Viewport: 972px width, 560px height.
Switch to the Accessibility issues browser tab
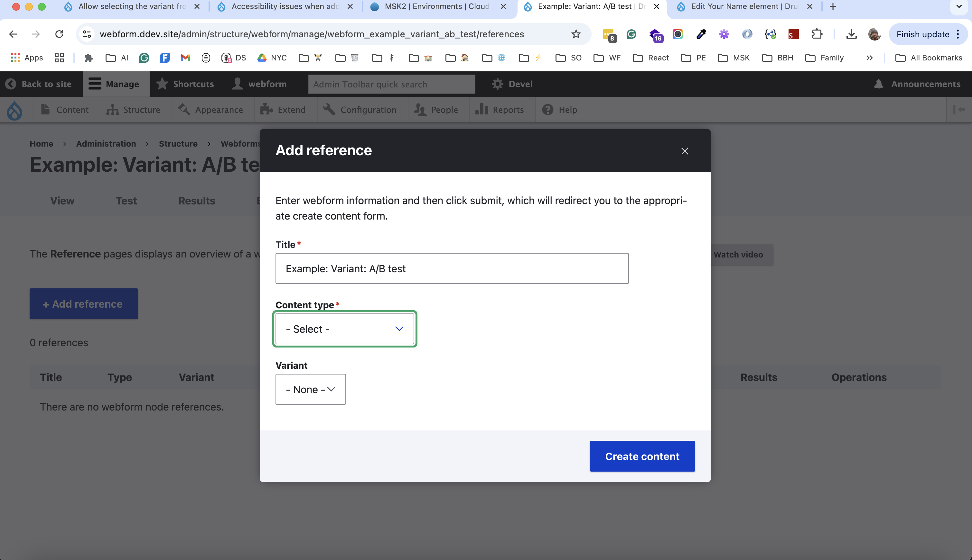[285, 6]
